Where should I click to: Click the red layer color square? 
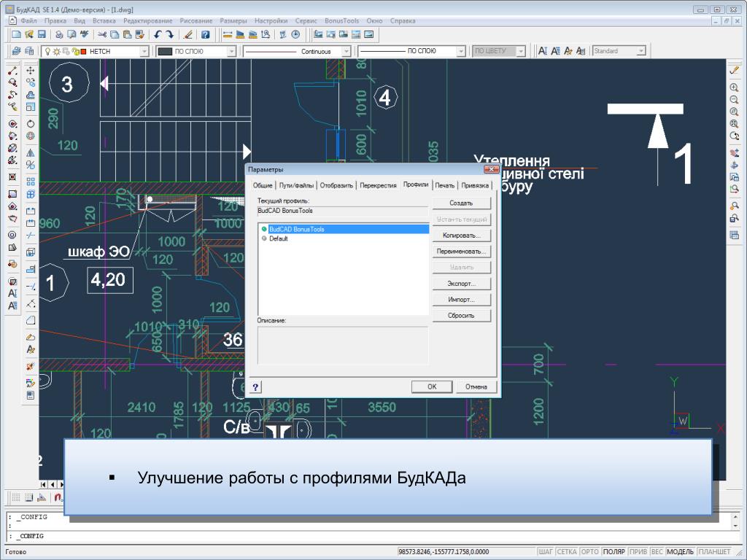83,52
